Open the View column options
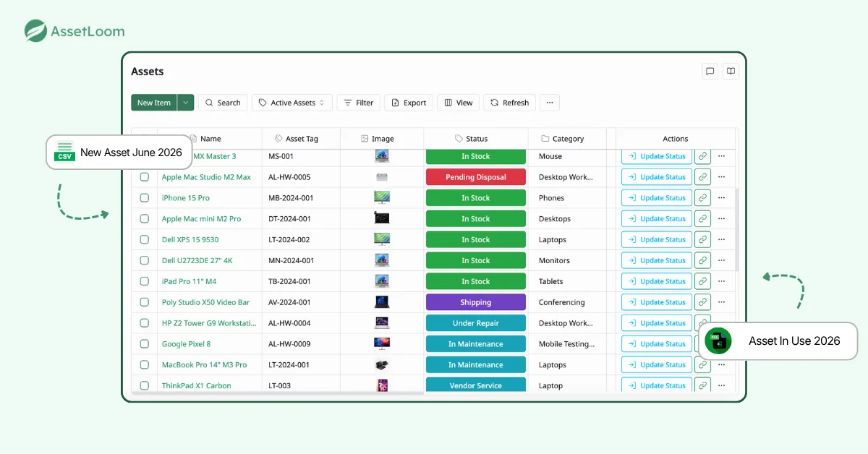This screenshot has width=868, height=454. click(x=459, y=103)
